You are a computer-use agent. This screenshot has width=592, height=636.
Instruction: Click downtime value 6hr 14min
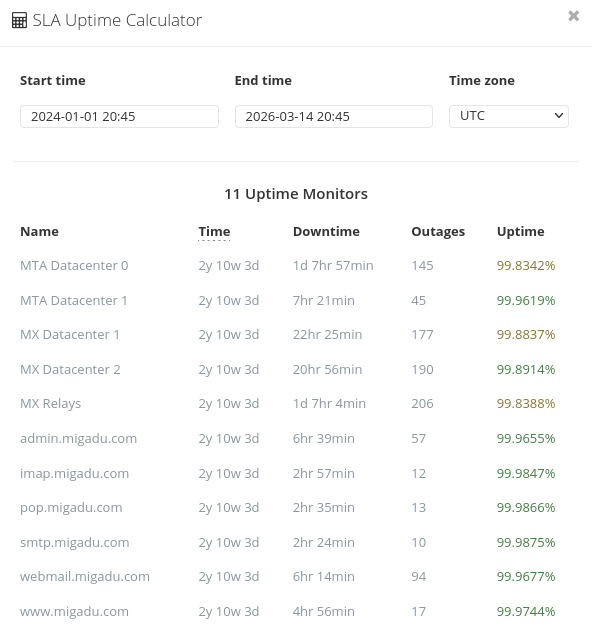click(x=324, y=576)
